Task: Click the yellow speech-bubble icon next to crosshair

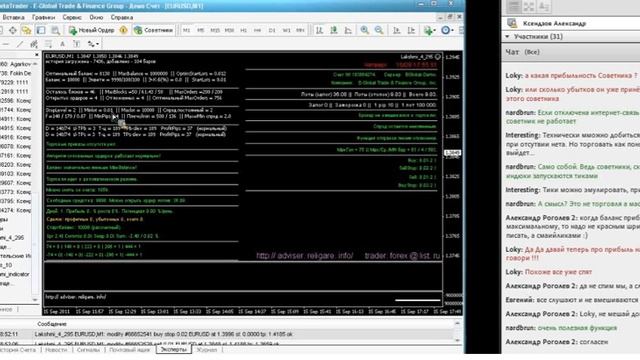Action: [x=27, y=30]
